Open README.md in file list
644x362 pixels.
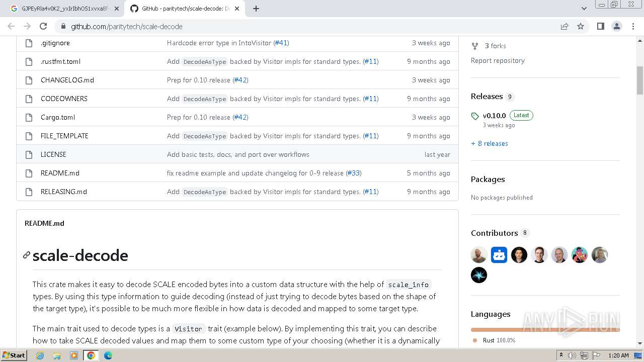coord(60,173)
